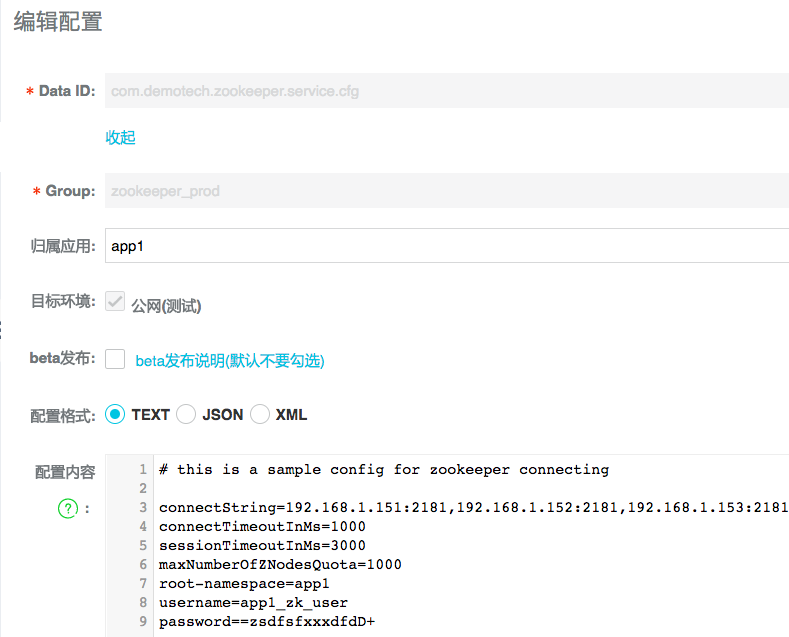Click the green question mark help icon
The image size is (789, 637).
click(x=68, y=508)
